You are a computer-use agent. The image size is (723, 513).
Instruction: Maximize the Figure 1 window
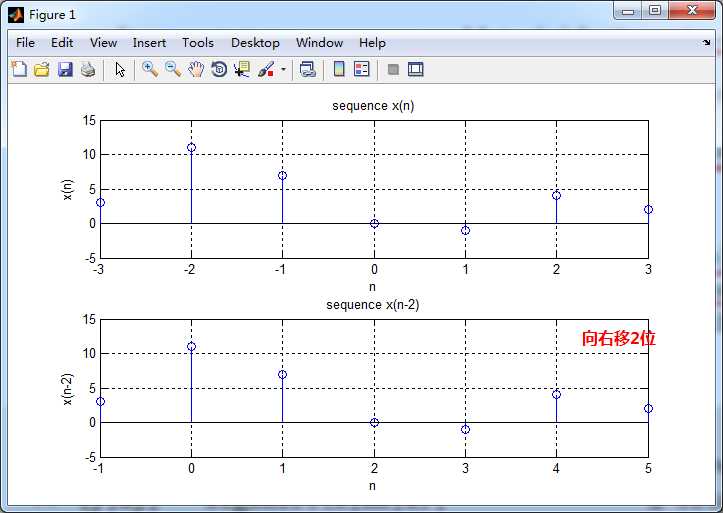pyautogui.click(x=655, y=11)
